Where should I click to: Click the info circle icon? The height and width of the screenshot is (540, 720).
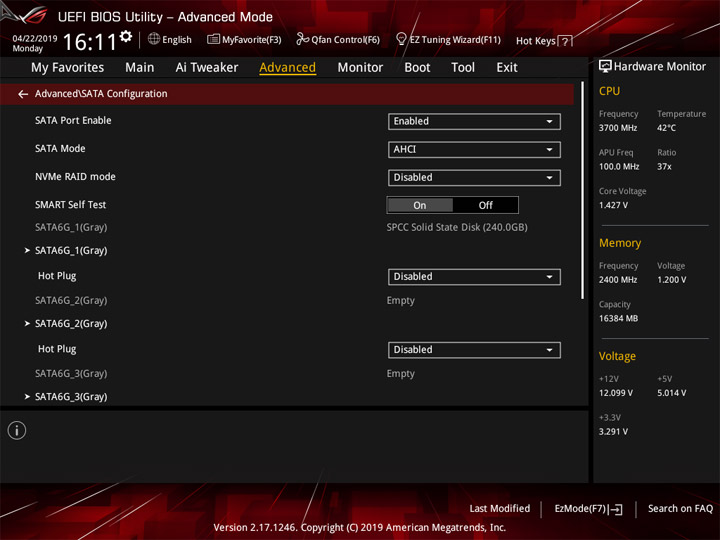click(x=17, y=430)
